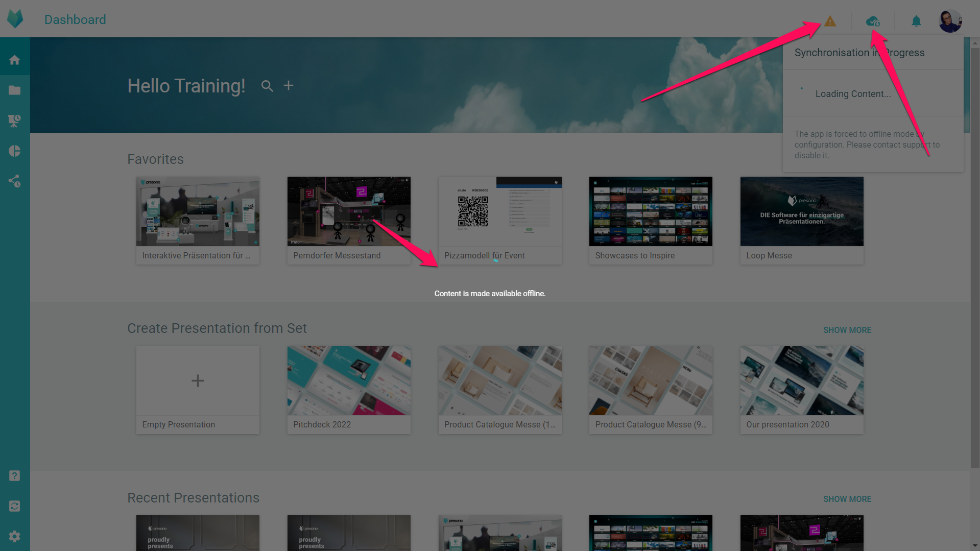Open the user profile avatar
The width and height of the screenshot is (980, 551).
click(x=950, y=21)
